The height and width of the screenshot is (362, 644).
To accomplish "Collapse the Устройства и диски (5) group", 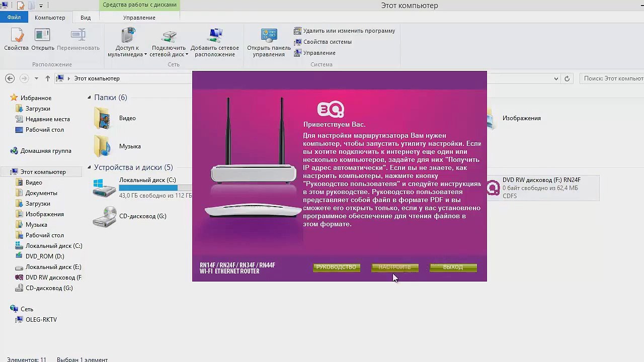I will coord(89,167).
